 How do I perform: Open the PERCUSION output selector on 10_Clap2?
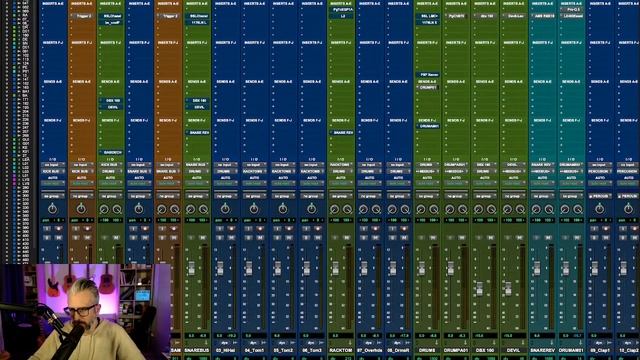pyautogui.click(x=628, y=171)
